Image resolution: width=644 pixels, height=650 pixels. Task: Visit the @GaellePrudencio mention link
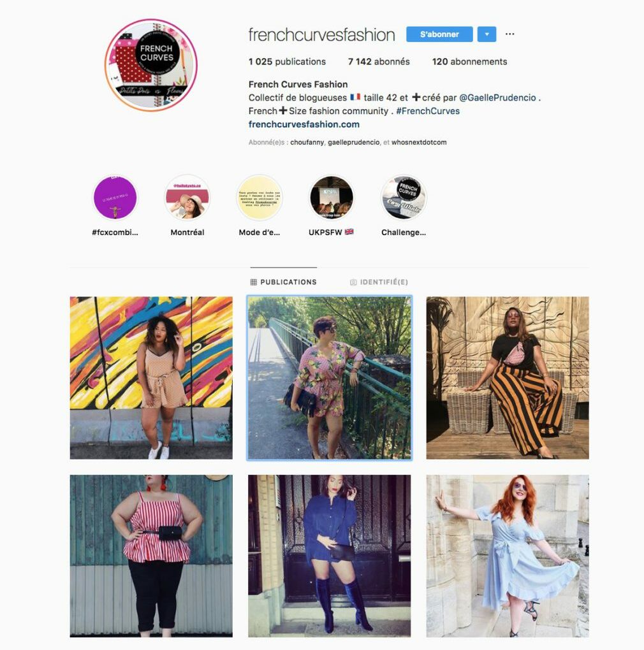tap(497, 98)
